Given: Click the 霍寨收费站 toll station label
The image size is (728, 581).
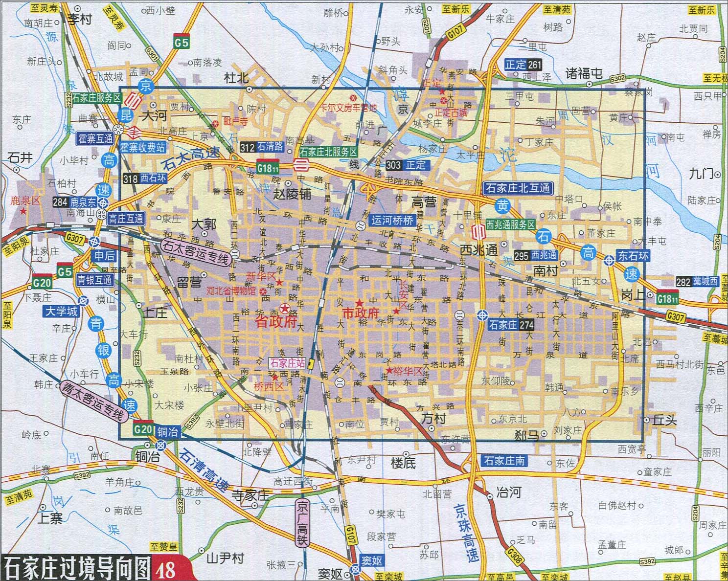Looking at the screenshot, I should pyautogui.click(x=143, y=147).
